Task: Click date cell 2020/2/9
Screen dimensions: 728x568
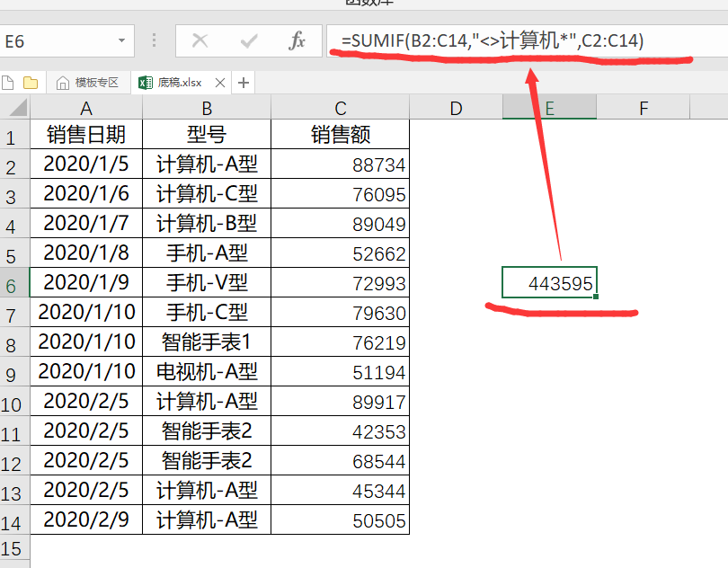Action: (x=86, y=519)
